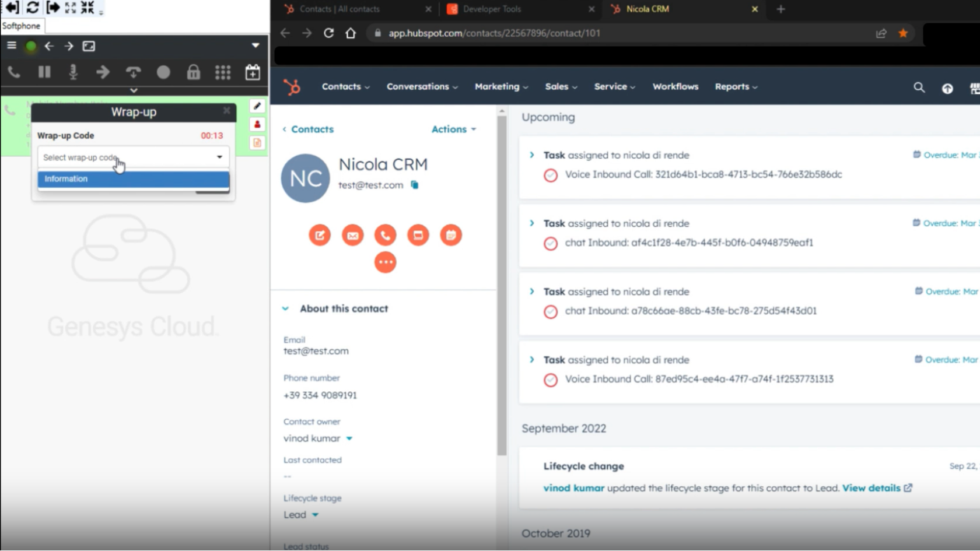Click the View details lifecycle change link
Viewport: 980px width, 551px height.
(x=872, y=488)
